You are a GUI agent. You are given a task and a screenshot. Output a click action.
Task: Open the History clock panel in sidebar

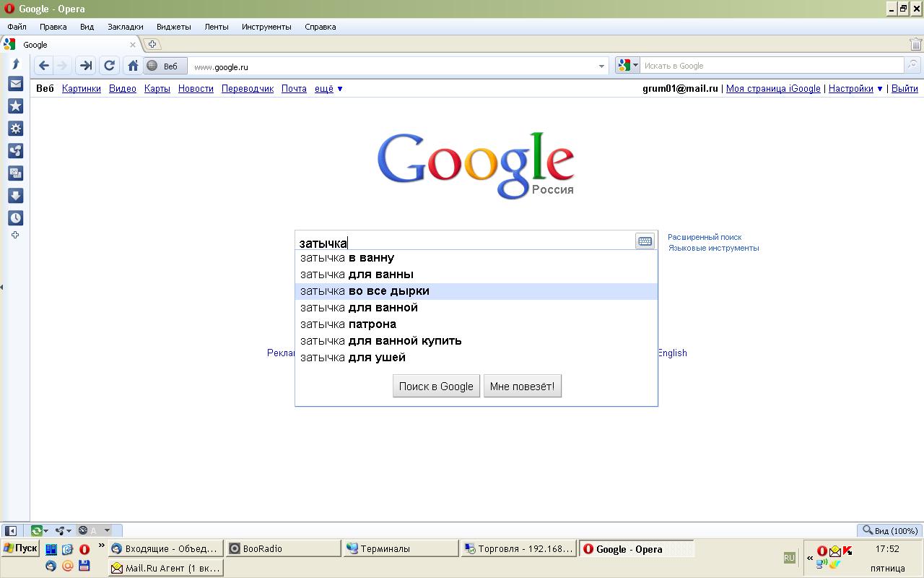point(15,218)
